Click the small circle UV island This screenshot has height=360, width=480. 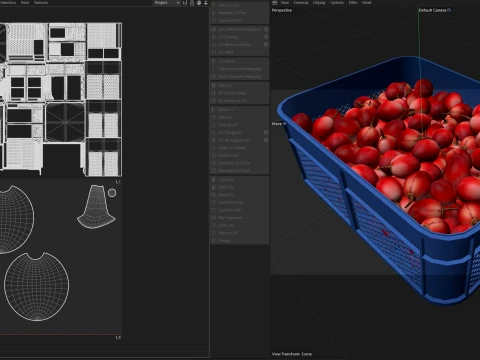[x=112, y=193]
